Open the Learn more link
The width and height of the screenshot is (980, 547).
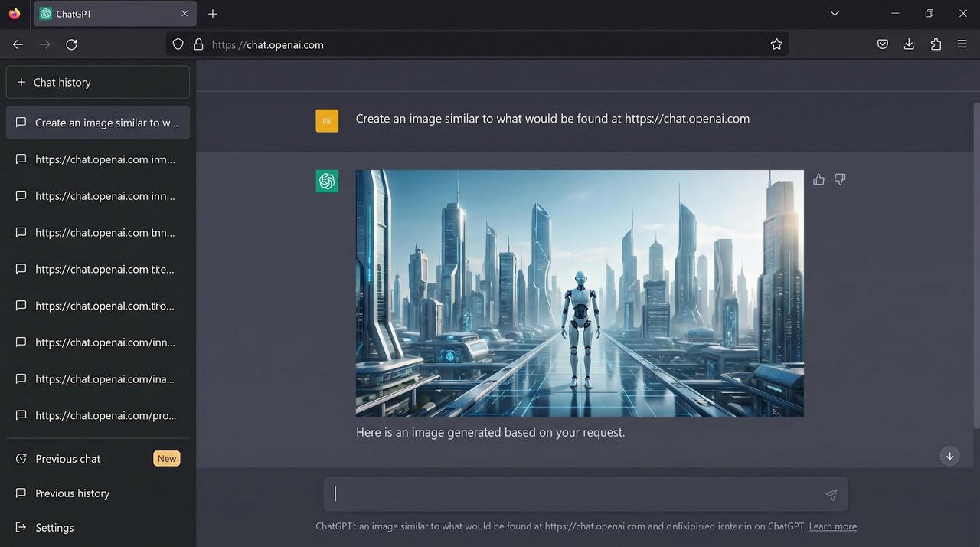click(x=833, y=526)
